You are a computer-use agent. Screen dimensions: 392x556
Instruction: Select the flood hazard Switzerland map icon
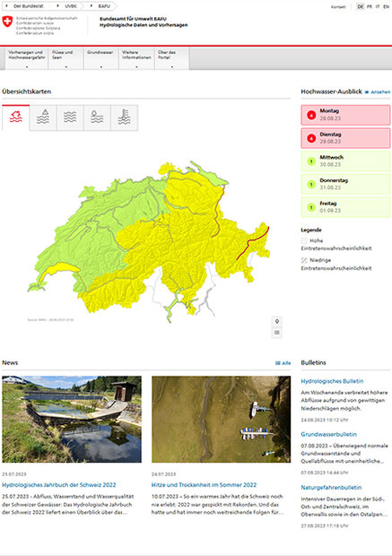tap(15, 117)
